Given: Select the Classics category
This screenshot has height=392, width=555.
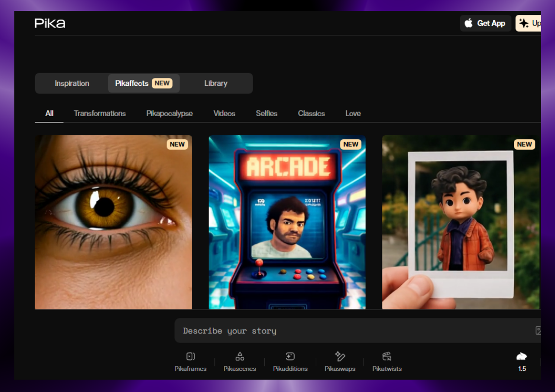Looking at the screenshot, I should click(x=311, y=114).
